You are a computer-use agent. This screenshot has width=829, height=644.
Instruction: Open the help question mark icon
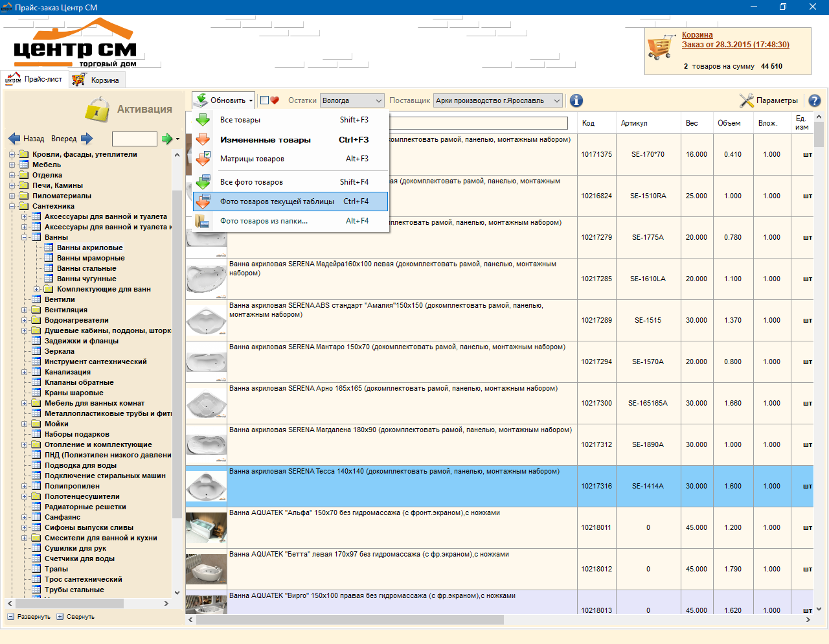815,100
